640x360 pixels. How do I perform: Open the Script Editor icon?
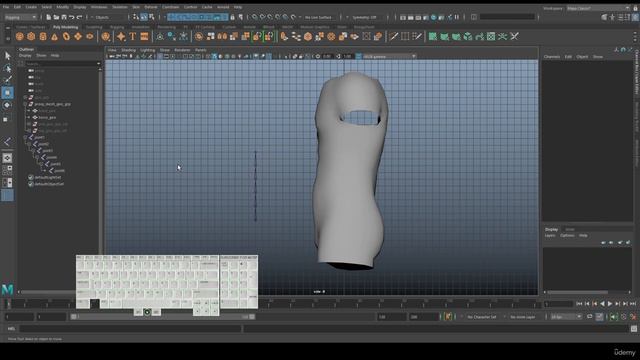[x=634, y=329]
